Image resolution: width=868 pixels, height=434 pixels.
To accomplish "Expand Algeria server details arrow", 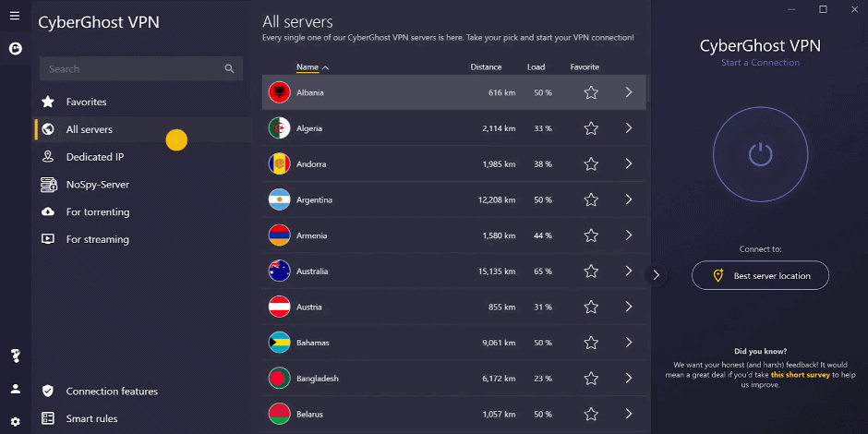I will pyautogui.click(x=629, y=128).
